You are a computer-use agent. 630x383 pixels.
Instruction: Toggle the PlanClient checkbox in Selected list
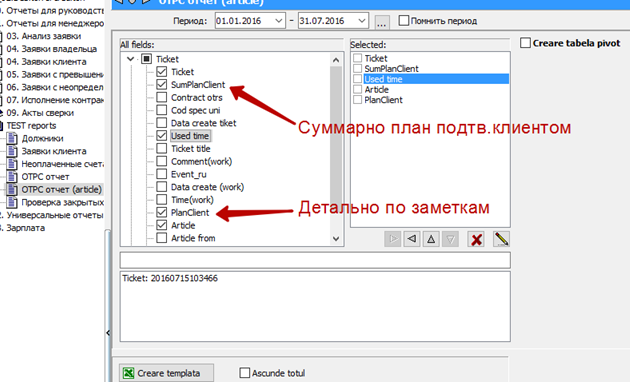[358, 100]
